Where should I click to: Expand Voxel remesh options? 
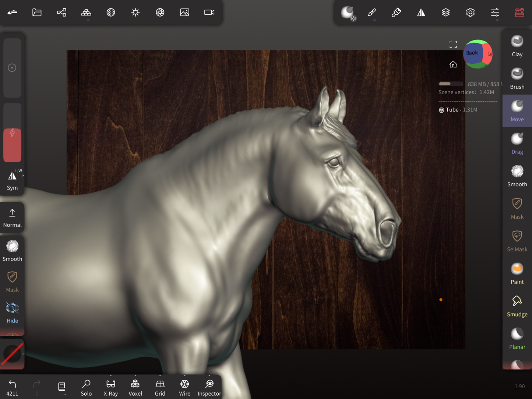[x=135, y=376]
